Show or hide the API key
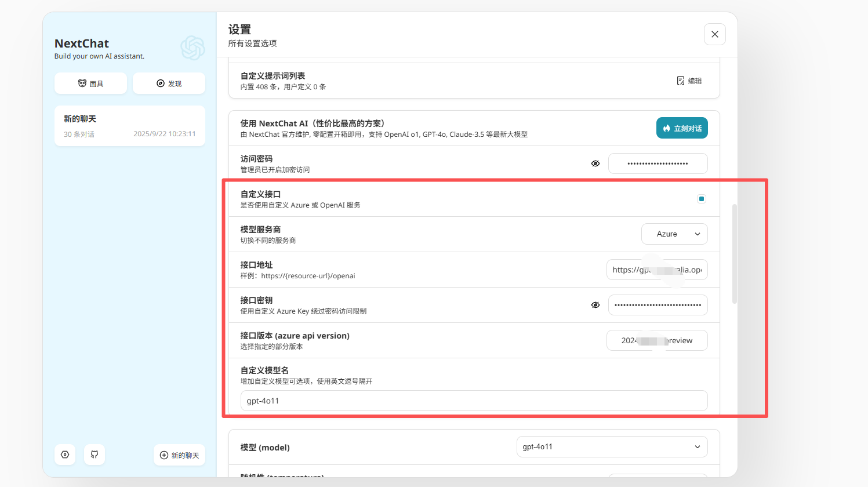Screen dimensions: 868x487 [x=595, y=305]
